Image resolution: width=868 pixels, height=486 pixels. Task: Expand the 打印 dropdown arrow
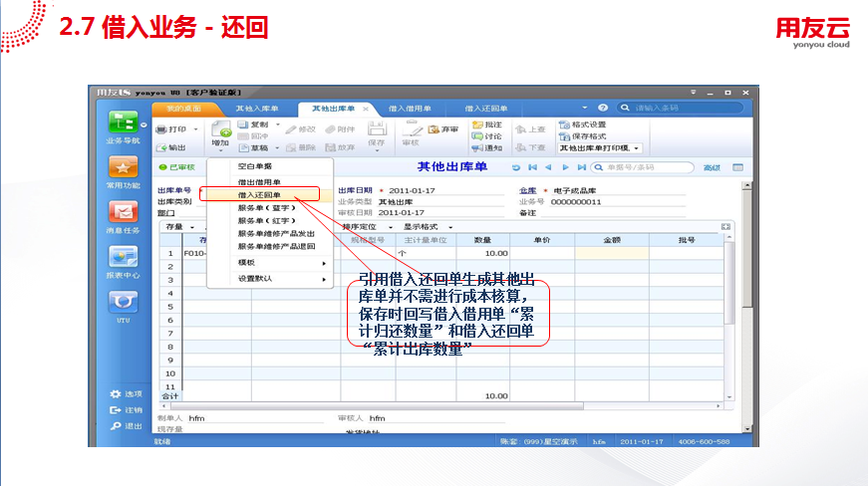(195, 129)
